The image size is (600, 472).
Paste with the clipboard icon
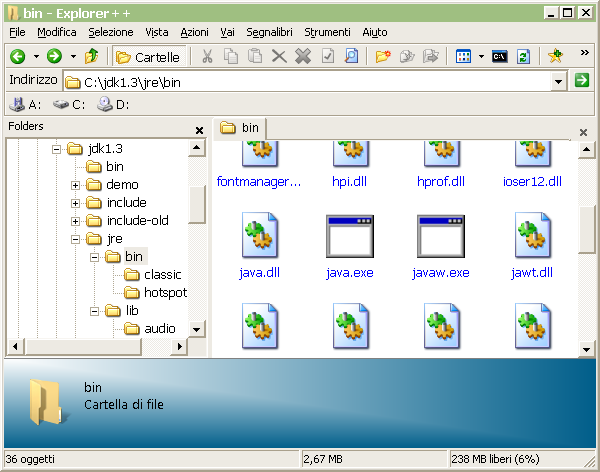255,57
